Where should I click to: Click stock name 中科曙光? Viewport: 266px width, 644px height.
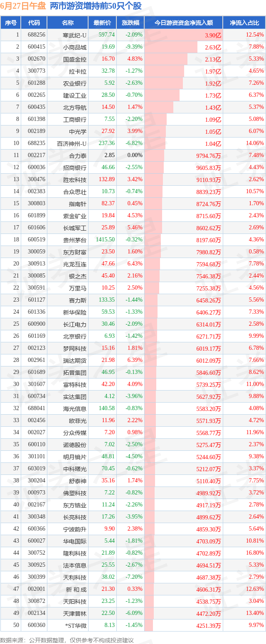pyautogui.click(x=75, y=469)
